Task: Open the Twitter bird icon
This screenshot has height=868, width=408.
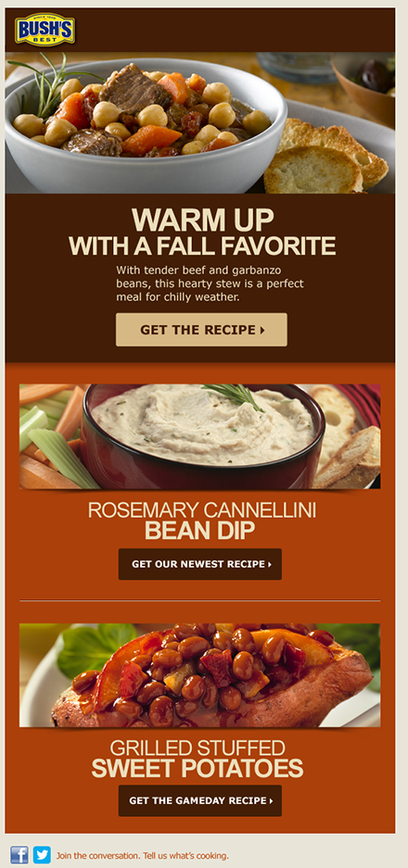Action: [x=42, y=855]
